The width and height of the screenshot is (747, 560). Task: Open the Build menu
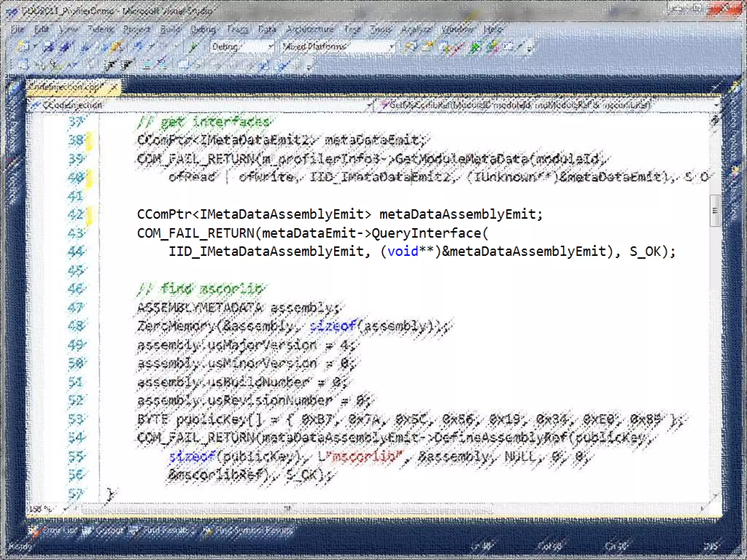(170, 29)
